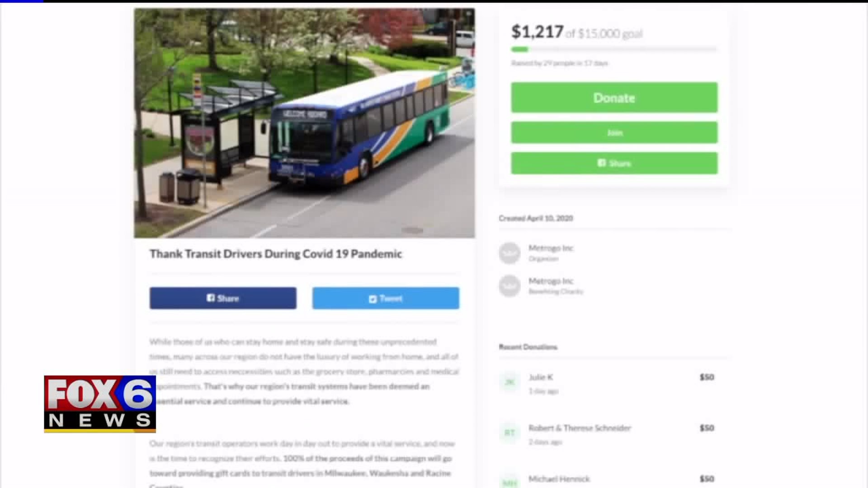Click the Metrogo Inc organizer avatar

[x=509, y=253]
